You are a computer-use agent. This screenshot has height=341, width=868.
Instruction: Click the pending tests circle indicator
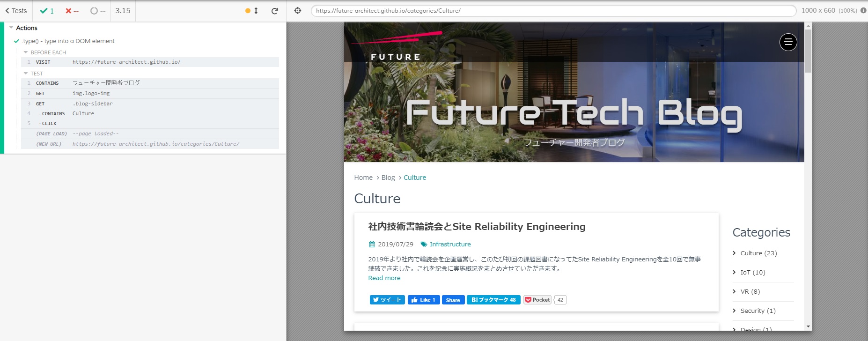[x=98, y=11]
